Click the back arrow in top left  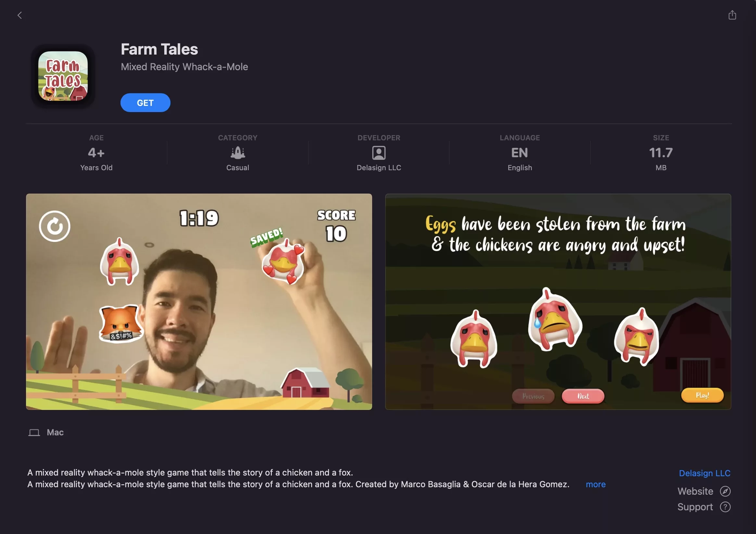point(19,14)
